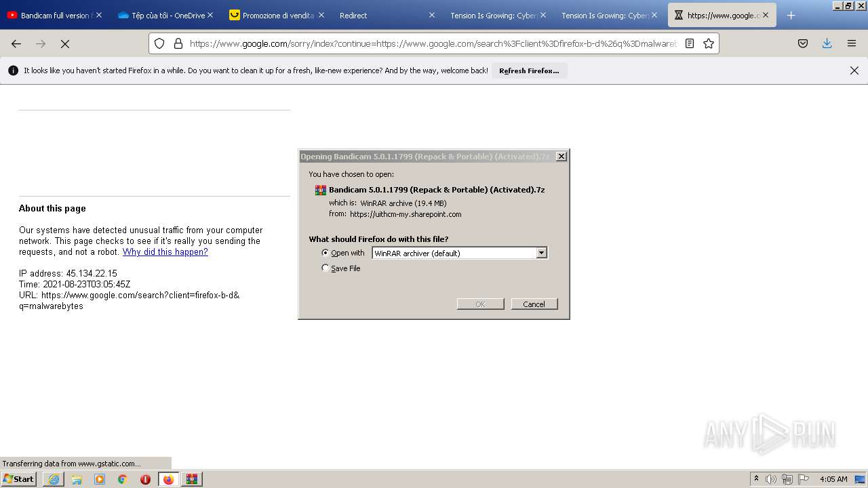
Task: Toggle reader view icon in address bar
Action: tap(690, 43)
